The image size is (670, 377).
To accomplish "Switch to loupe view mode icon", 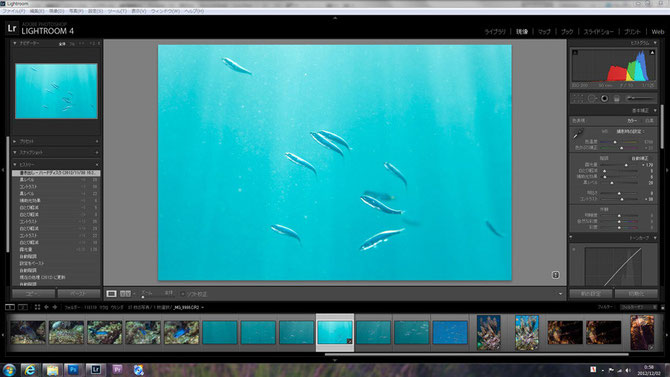I will coord(111,294).
